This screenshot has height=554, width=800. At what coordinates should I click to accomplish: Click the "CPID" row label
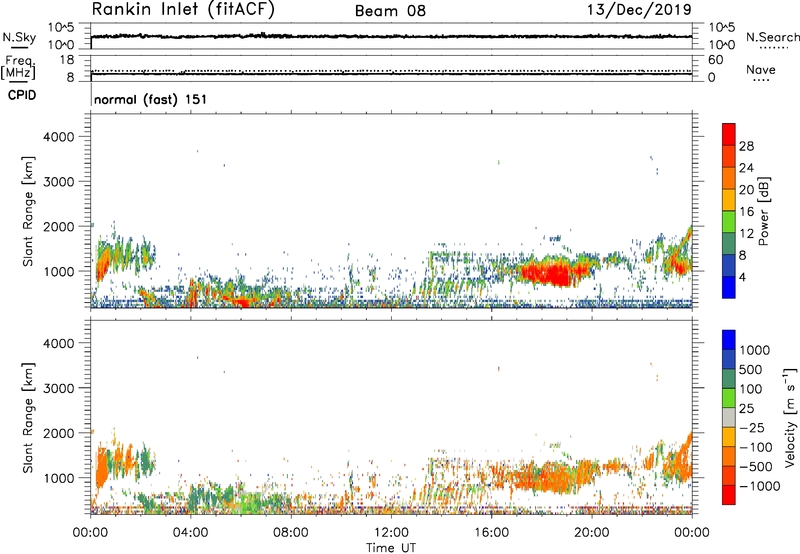(x=21, y=95)
